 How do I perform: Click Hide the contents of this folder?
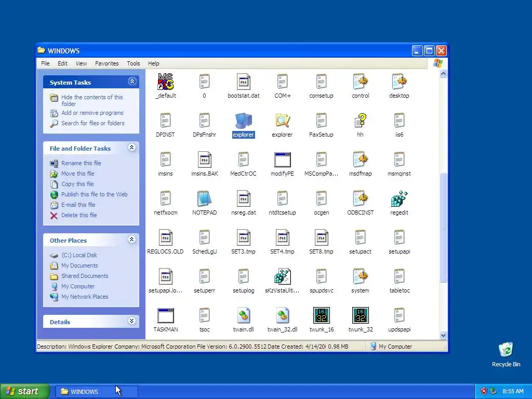(92, 100)
